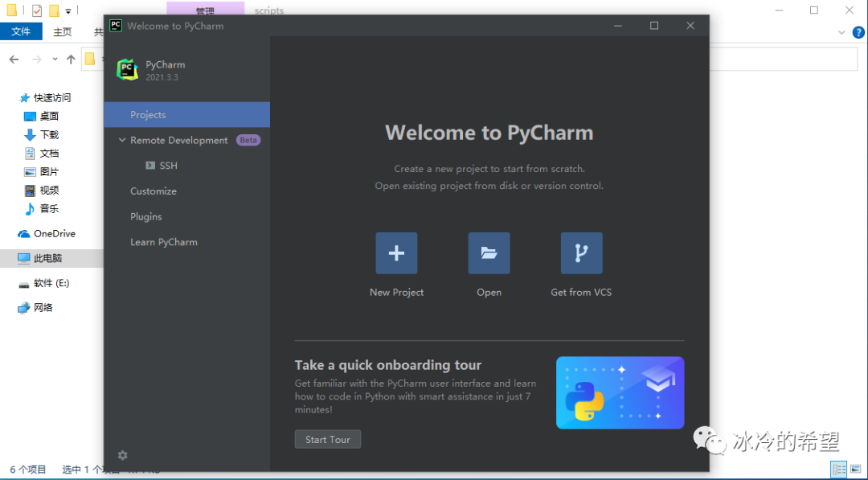
Task: Click the SSH terminal icon
Action: (150, 166)
